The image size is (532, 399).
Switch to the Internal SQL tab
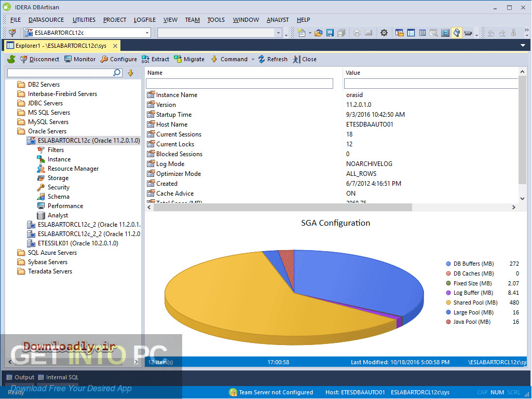[58, 377]
